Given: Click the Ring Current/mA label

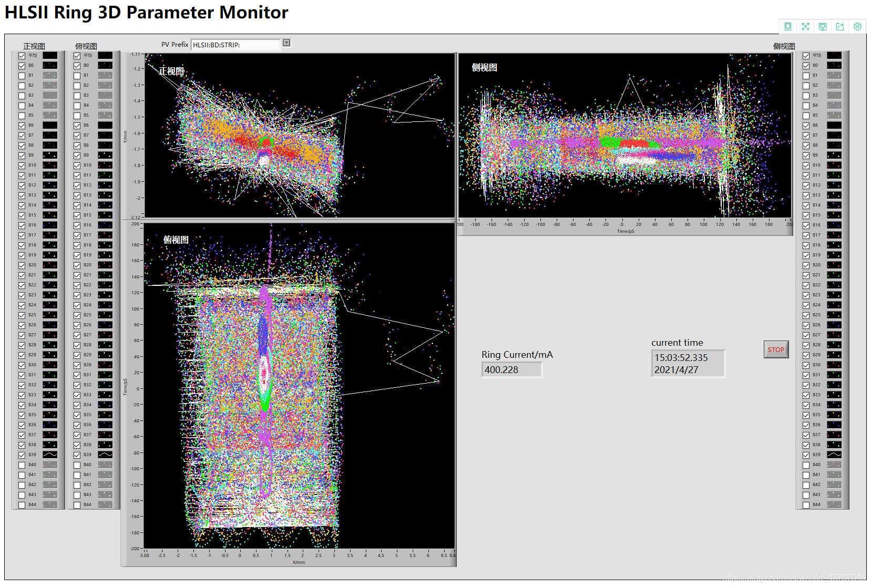Looking at the screenshot, I should 517,355.
